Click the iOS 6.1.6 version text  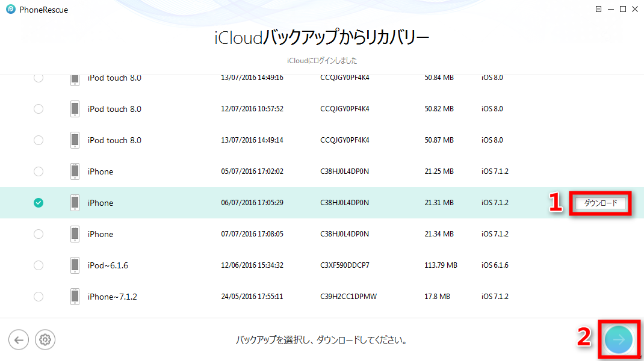495,265
